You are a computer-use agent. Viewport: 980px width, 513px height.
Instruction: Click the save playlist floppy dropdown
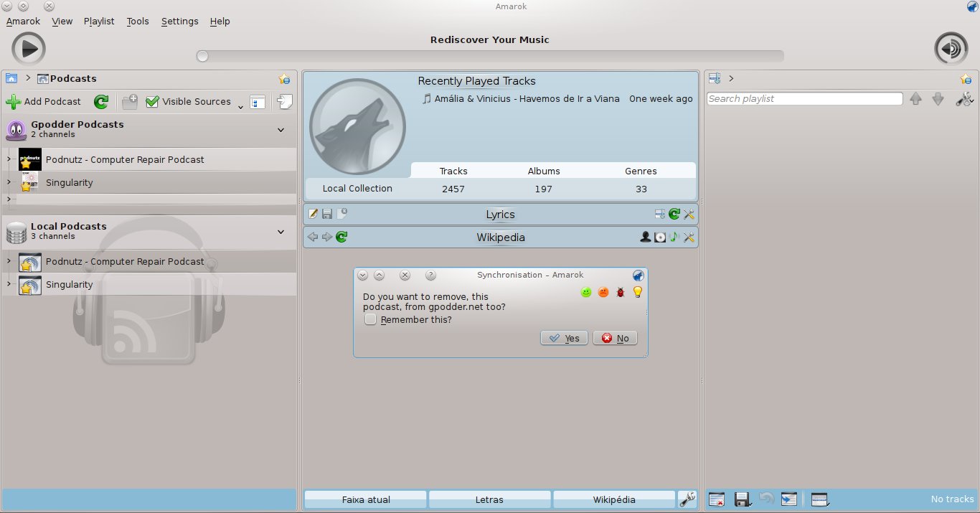click(743, 499)
